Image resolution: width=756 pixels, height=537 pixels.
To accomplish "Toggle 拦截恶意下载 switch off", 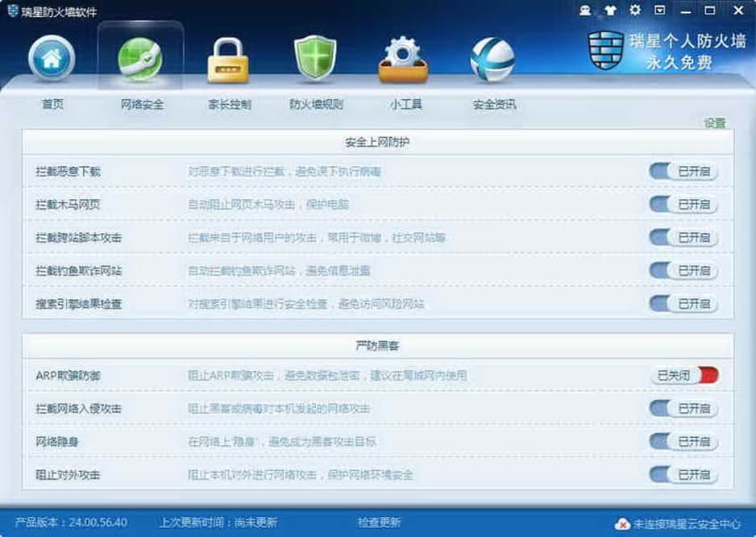I will pyautogui.click(x=683, y=171).
